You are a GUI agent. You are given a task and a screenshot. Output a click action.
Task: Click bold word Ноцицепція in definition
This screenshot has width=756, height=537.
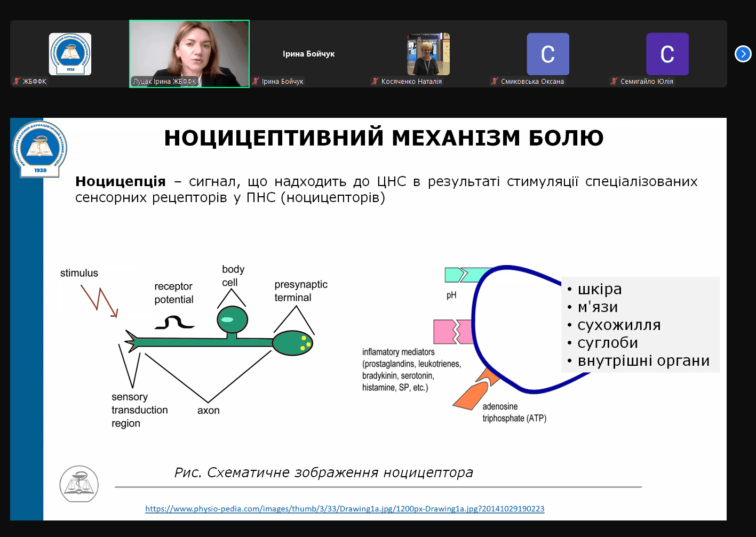[121, 181]
